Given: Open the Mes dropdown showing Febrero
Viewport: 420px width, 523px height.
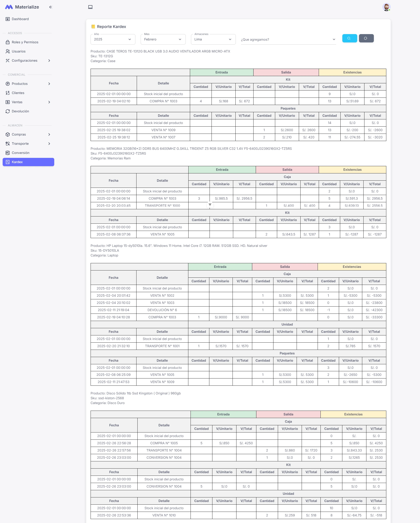Looking at the screenshot, I should click(163, 39).
